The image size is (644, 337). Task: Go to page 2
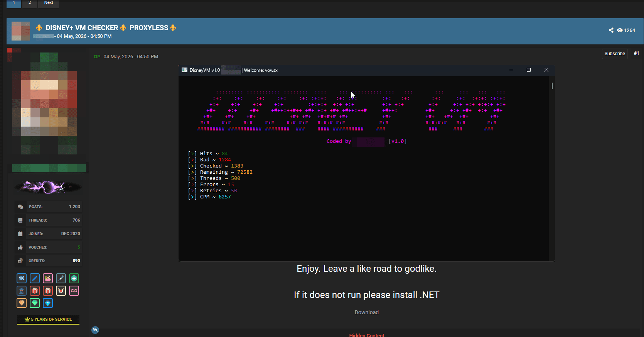tap(30, 3)
